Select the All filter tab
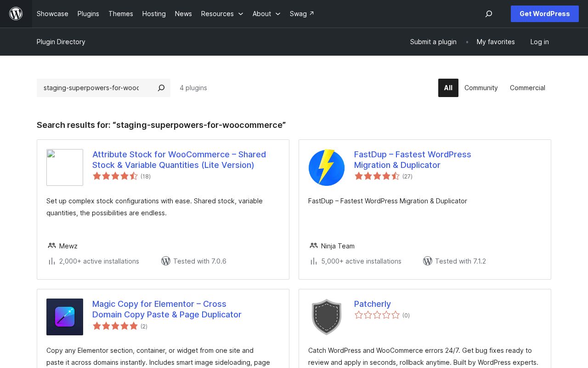This screenshot has height=368, width=588. click(448, 88)
